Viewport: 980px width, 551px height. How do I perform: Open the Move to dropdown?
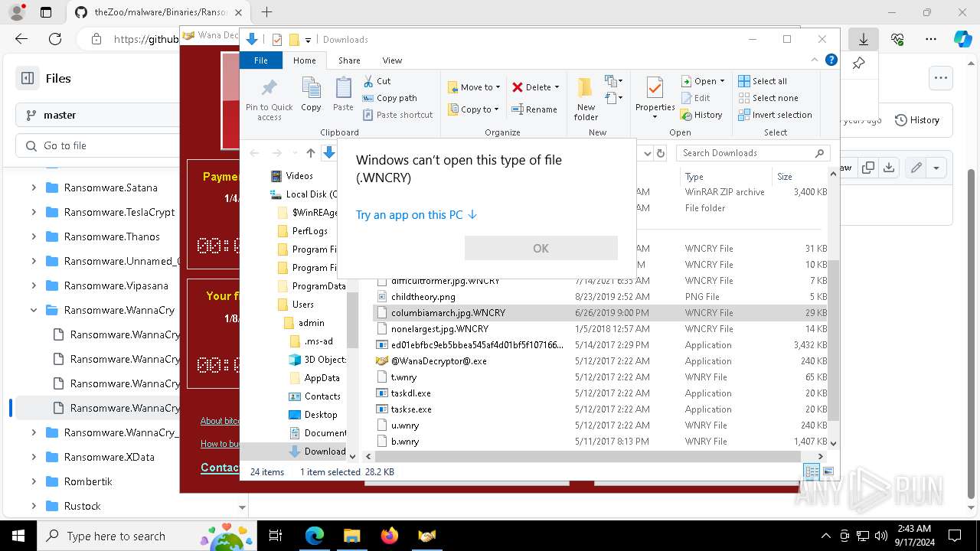[474, 87]
